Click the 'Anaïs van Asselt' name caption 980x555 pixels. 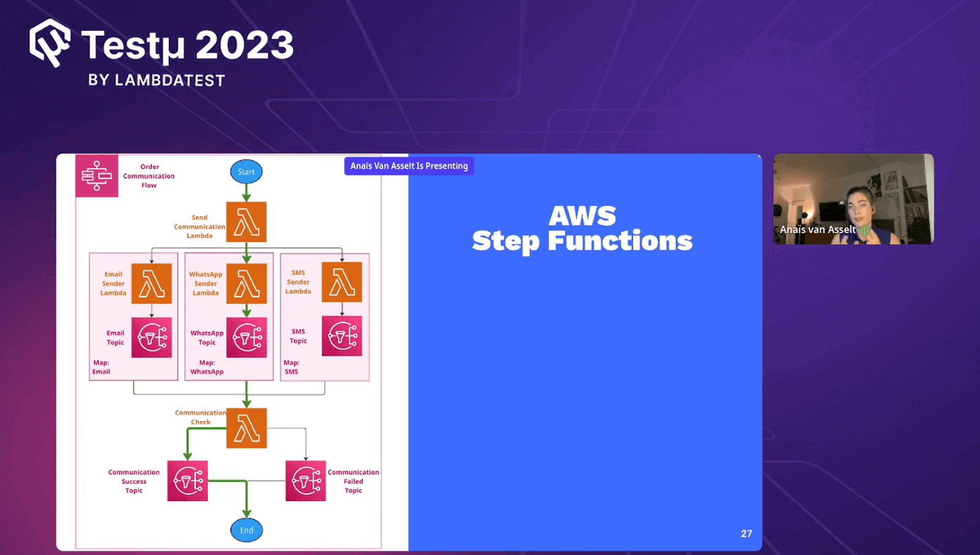pos(818,230)
